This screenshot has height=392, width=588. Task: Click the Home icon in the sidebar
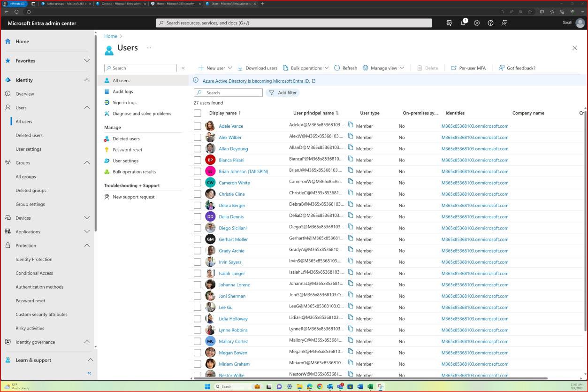[8, 41]
